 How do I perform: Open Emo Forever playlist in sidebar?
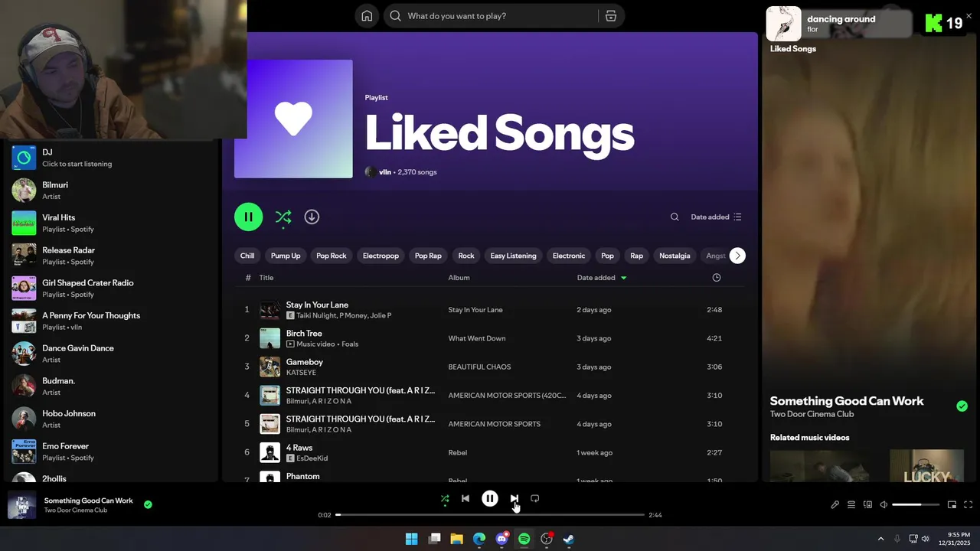111,452
